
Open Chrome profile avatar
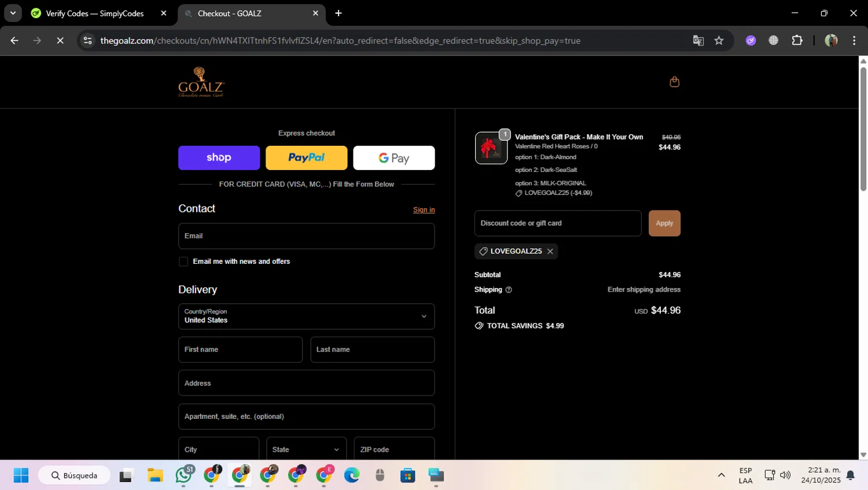pos(831,40)
